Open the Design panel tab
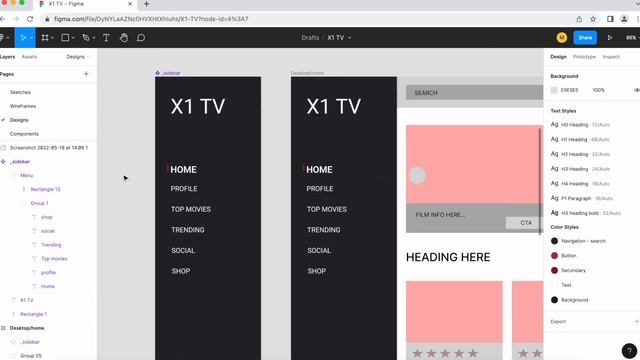640x360 pixels. (x=558, y=57)
